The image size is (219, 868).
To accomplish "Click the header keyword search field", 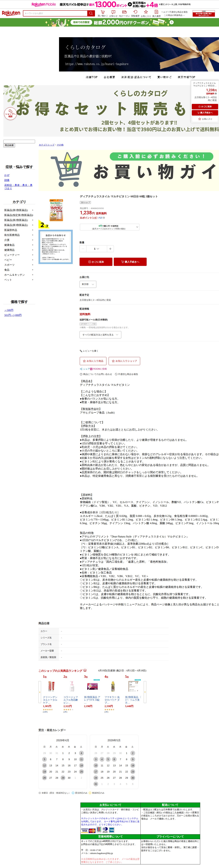I will tap(55, 13).
